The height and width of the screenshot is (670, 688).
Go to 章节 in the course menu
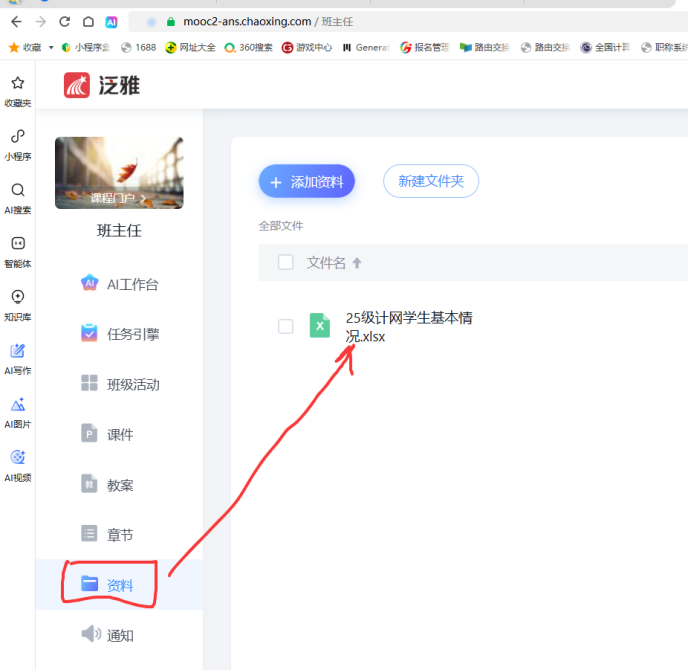tap(120, 535)
